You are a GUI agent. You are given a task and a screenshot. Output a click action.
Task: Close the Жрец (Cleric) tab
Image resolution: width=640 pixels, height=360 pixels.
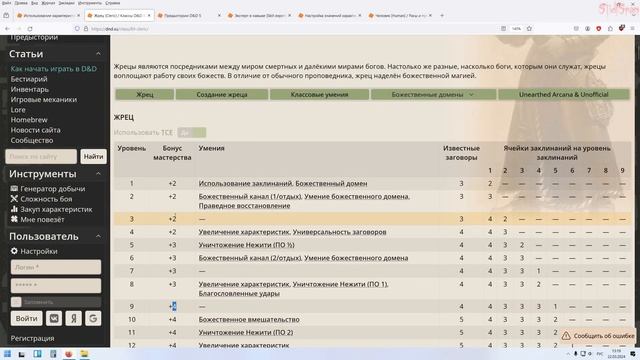coord(149,16)
